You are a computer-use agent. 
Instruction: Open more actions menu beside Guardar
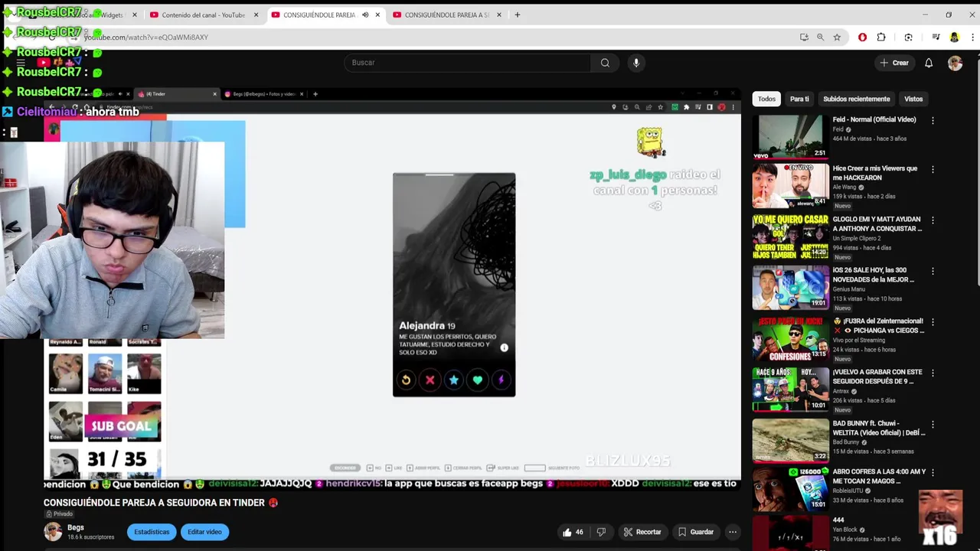733,532
